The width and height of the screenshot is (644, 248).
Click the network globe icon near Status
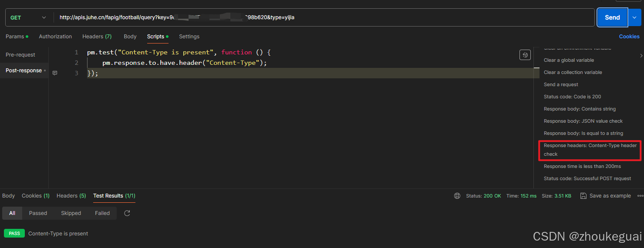click(457, 196)
